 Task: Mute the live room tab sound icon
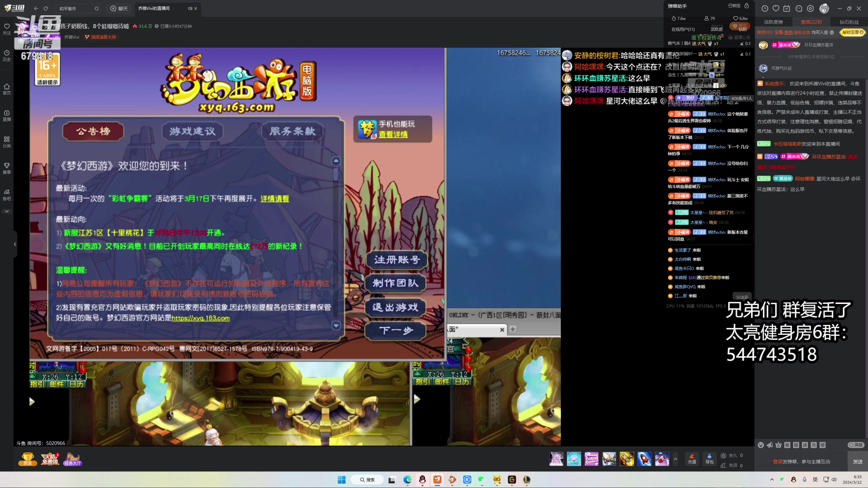190,8
